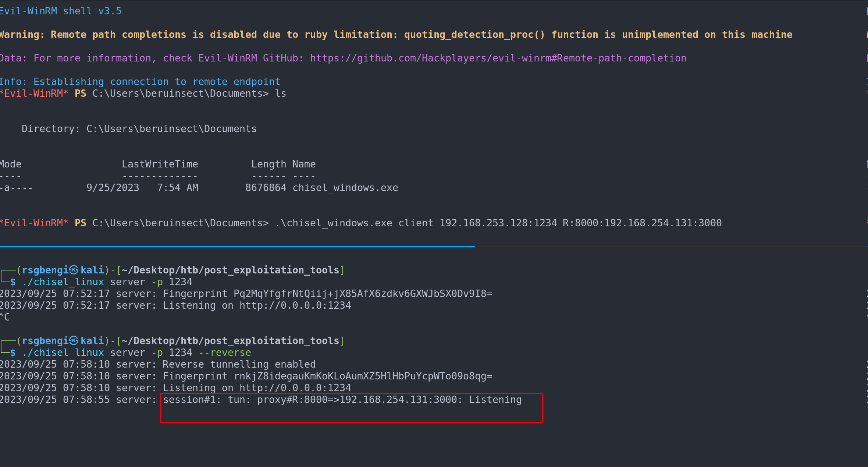868x467 pixels.
Task: Click the first ./chisel_linux command
Action: click(x=63, y=282)
